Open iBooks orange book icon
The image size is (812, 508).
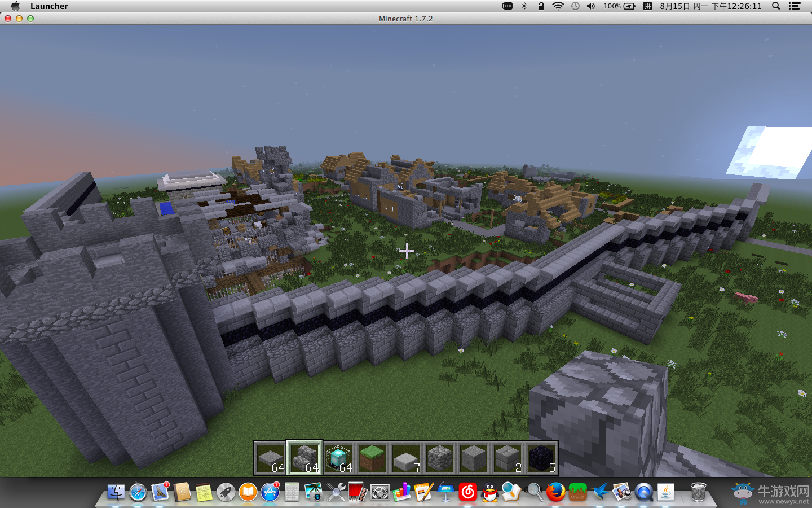click(x=248, y=492)
